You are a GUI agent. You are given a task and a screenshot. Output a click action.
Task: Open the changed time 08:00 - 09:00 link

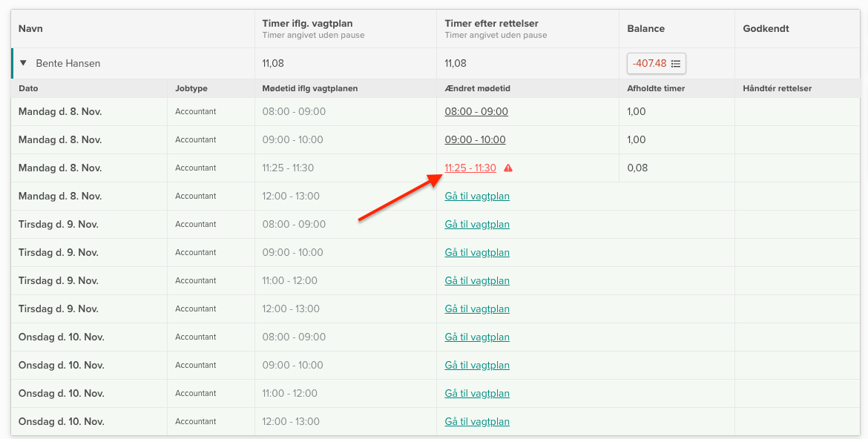[x=476, y=111]
